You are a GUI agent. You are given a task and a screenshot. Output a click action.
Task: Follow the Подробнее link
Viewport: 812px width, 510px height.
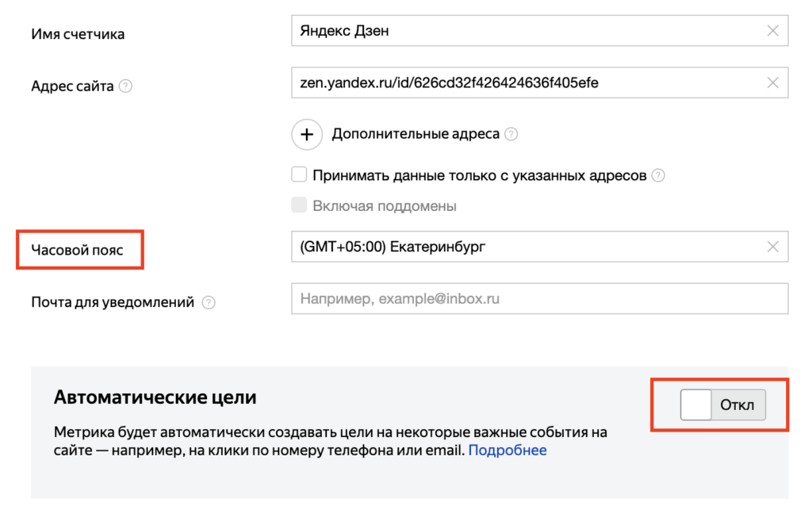pyautogui.click(x=507, y=451)
